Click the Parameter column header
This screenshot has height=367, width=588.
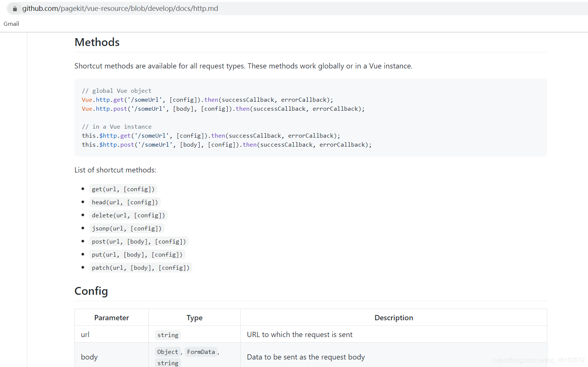[111, 318]
